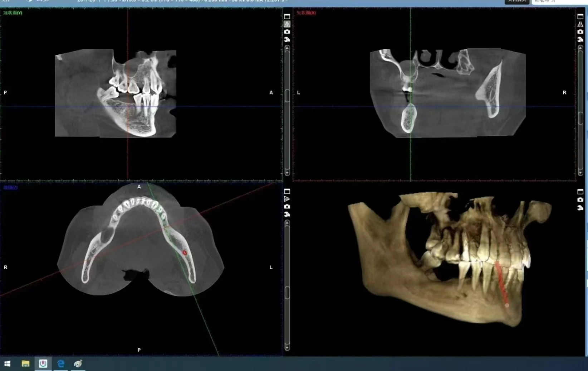The image size is (588, 371).
Task: Maximize the axial view panel
Action: (287, 191)
